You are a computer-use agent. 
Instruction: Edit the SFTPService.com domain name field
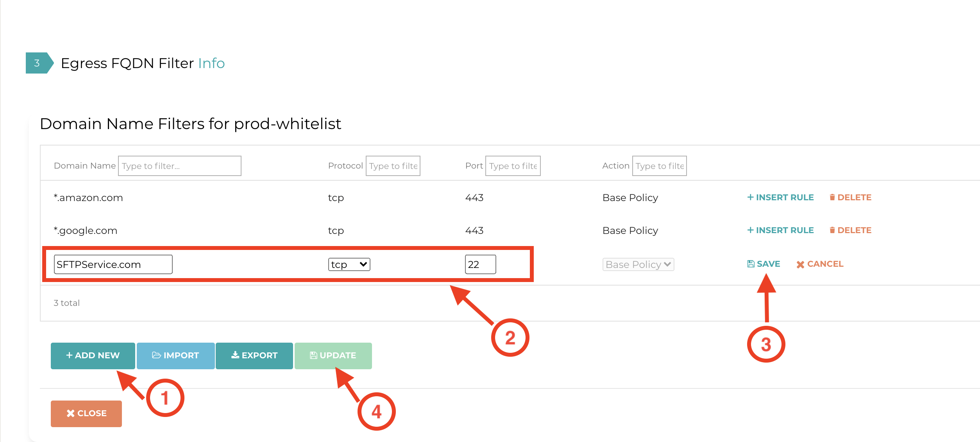pos(113,264)
